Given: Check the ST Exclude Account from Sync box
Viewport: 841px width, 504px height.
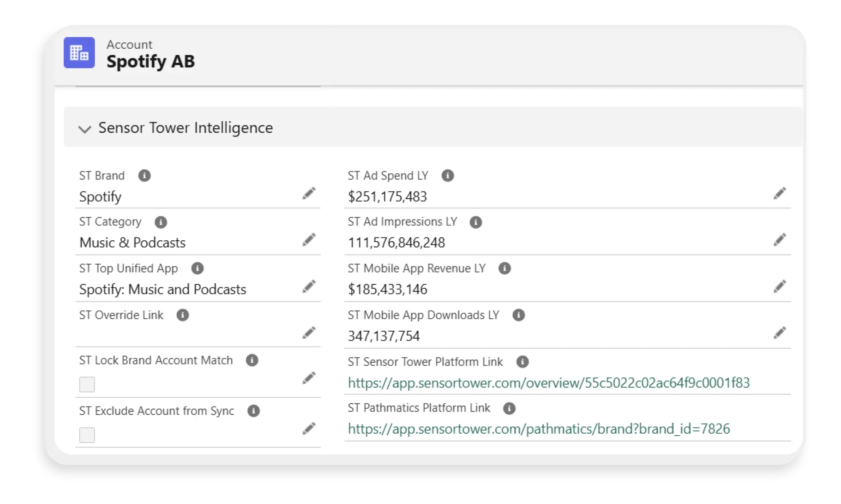Looking at the screenshot, I should click(x=87, y=435).
